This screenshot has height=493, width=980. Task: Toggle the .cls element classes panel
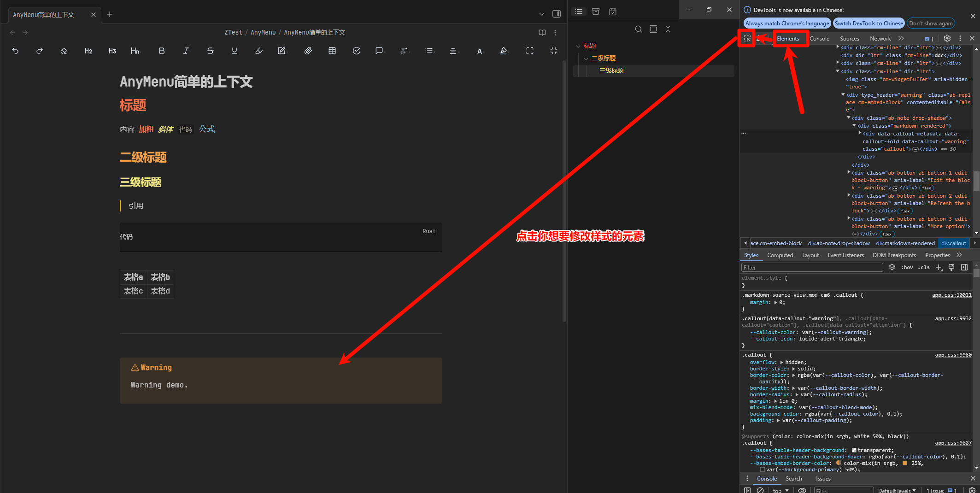point(923,267)
